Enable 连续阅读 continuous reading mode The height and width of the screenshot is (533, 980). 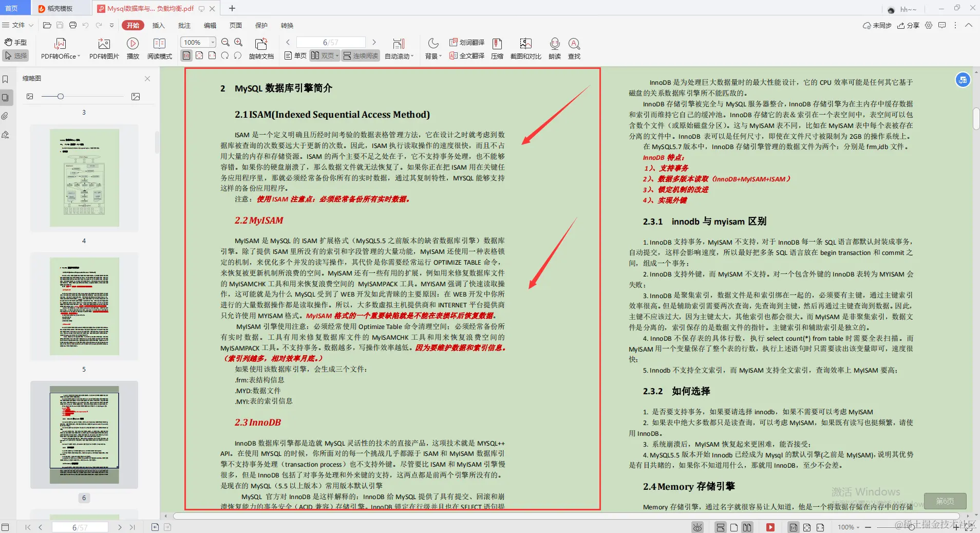[x=360, y=56]
